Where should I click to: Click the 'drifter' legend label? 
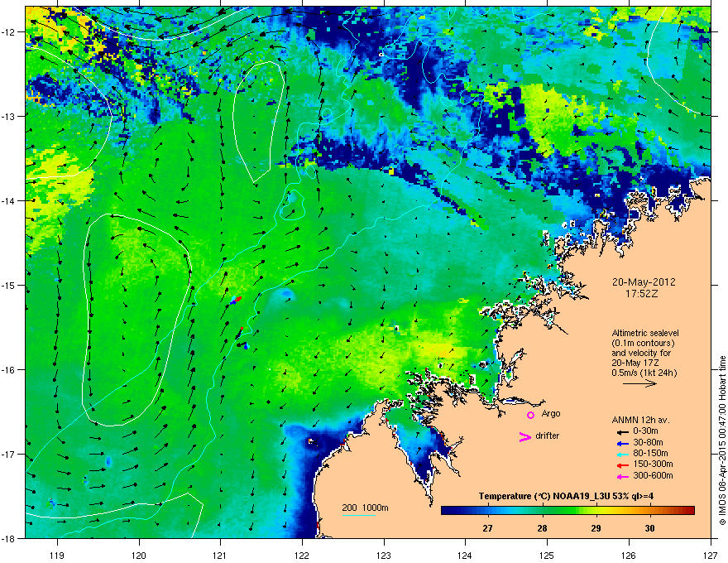[548, 435]
